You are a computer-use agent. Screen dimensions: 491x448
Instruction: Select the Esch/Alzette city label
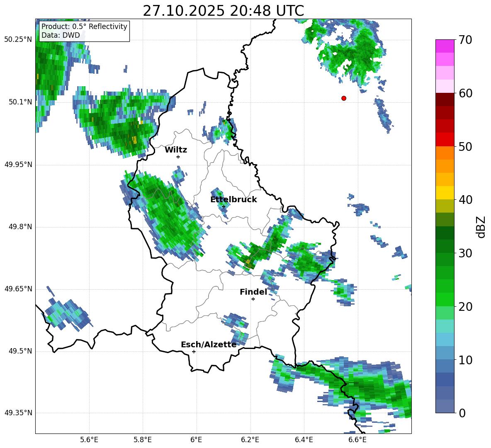(x=209, y=345)
